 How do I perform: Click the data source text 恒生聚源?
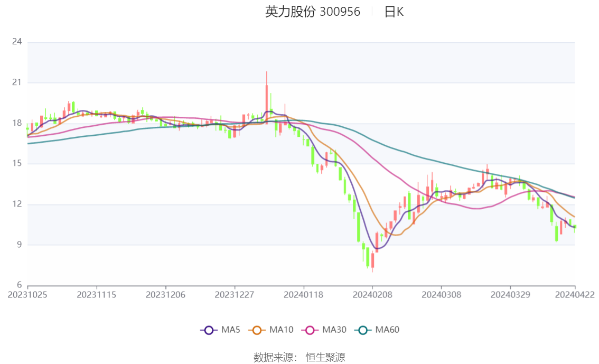point(325,358)
